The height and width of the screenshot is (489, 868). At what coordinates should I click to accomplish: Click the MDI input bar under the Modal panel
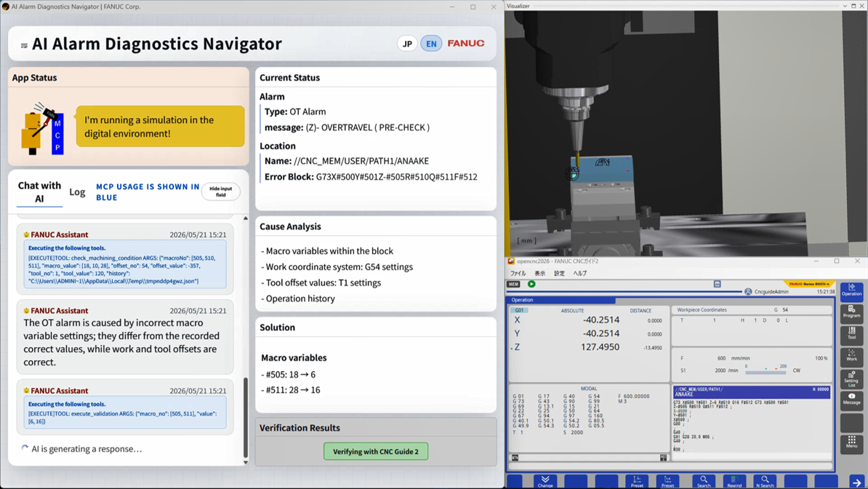(589, 458)
